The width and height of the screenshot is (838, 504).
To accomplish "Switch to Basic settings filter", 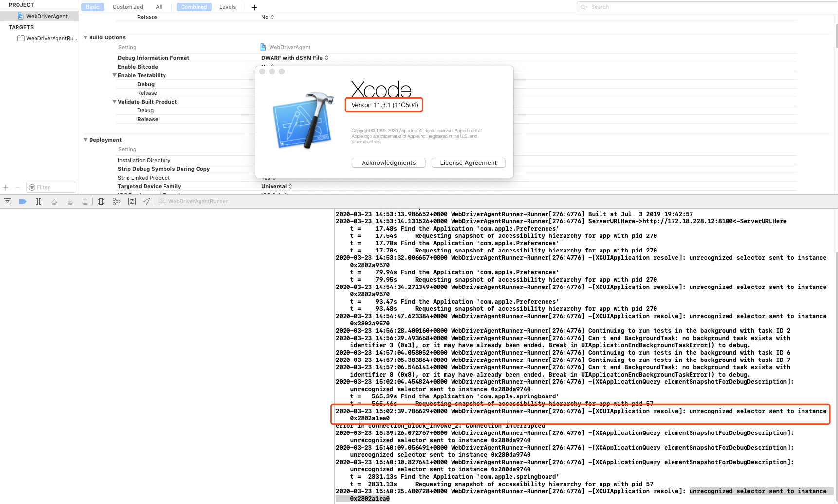I will tap(92, 7).
